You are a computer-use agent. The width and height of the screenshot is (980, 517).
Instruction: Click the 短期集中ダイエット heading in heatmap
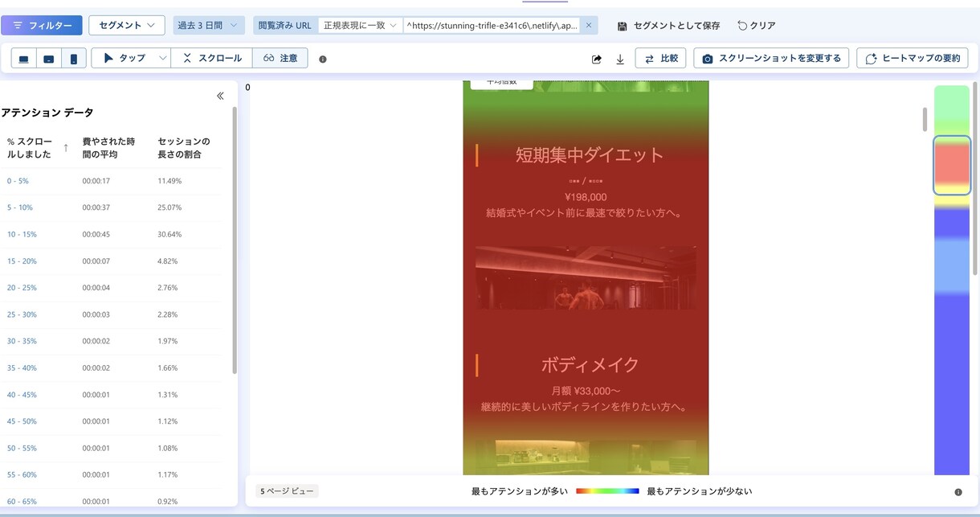pyautogui.click(x=590, y=155)
